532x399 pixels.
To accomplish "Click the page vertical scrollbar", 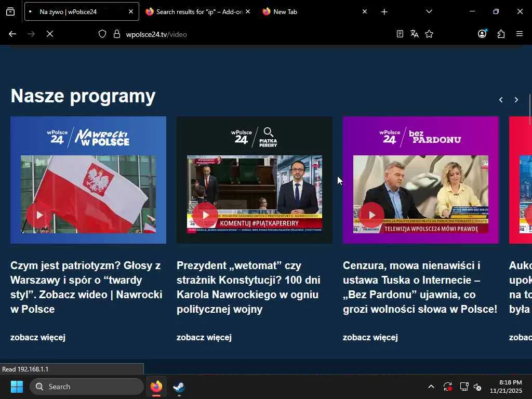I will pyautogui.click(x=530, y=109).
